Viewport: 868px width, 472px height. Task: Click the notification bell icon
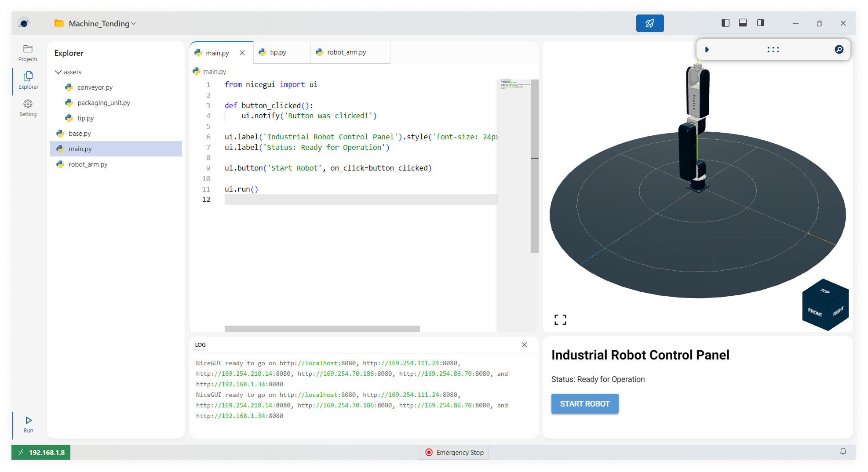843,451
